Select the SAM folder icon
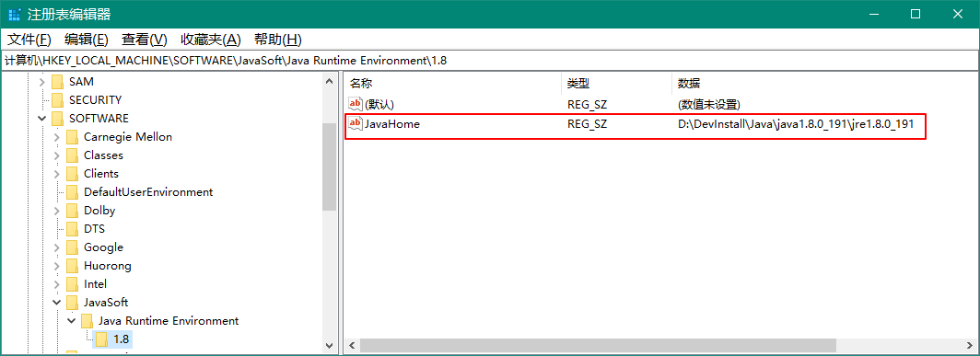Screen dimensions: 980x356 coord(57,81)
